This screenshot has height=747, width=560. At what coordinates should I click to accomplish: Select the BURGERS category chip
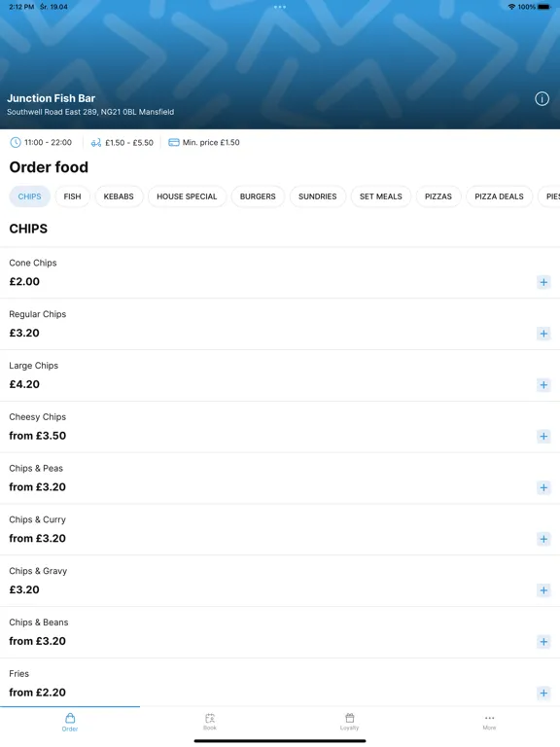tap(258, 196)
